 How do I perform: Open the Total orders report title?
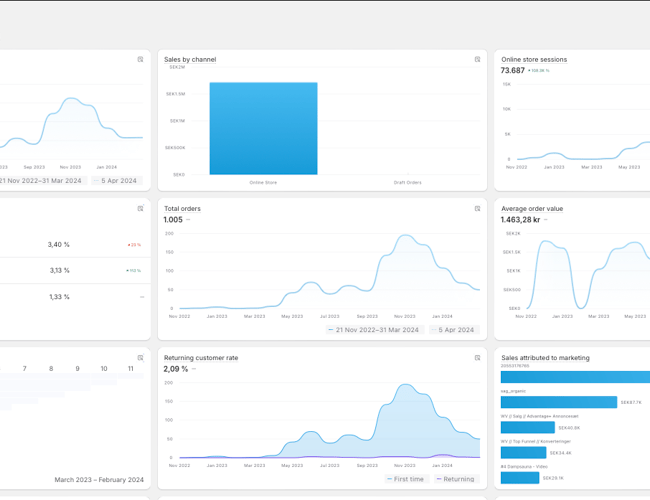click(x=182, y=209)
